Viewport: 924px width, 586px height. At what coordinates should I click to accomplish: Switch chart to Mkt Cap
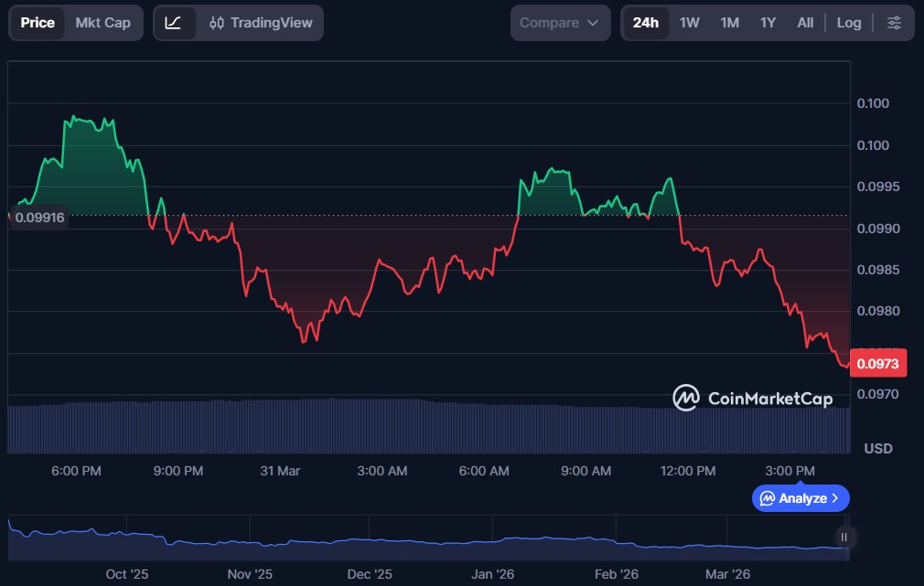pos(102,23)
